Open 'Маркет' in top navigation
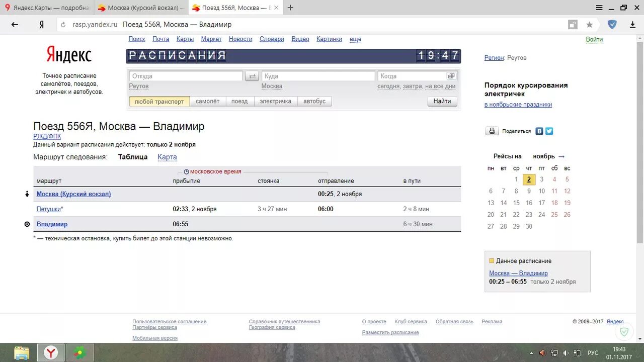The height and width of the screenshot is (362, 644). click(x=211, y=39)
